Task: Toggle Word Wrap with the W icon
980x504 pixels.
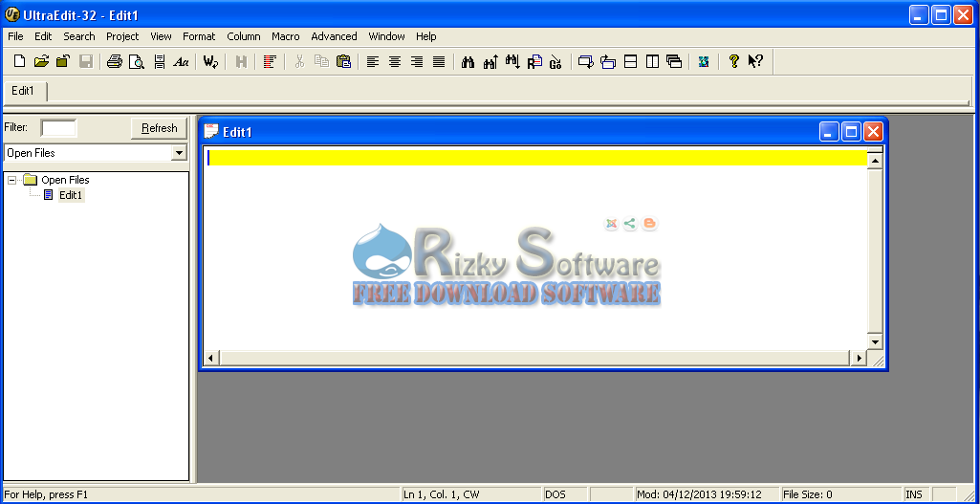Action: pyautogui.click(x=210, y=61)
